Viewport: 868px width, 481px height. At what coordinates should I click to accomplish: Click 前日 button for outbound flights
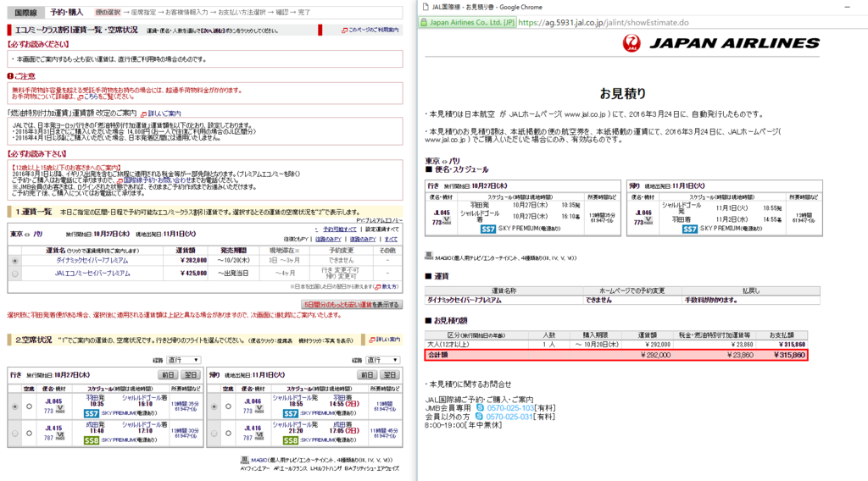pos(168,375)
